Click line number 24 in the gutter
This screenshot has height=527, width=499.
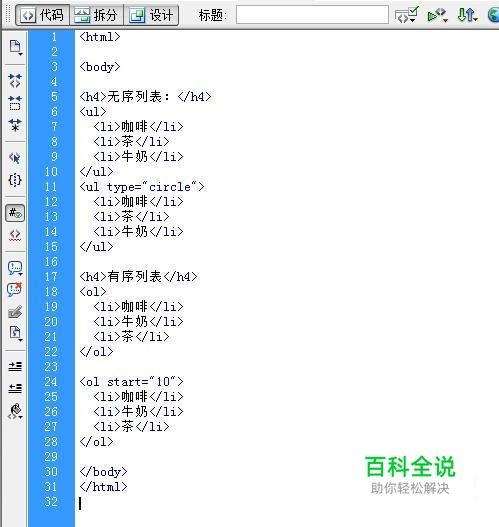pos(51,382)
